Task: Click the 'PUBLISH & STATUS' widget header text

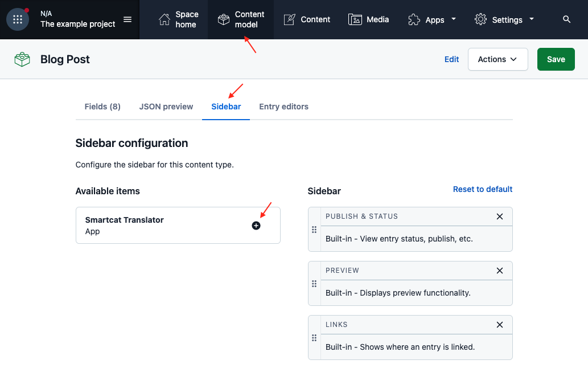Action: click(361, 216)
